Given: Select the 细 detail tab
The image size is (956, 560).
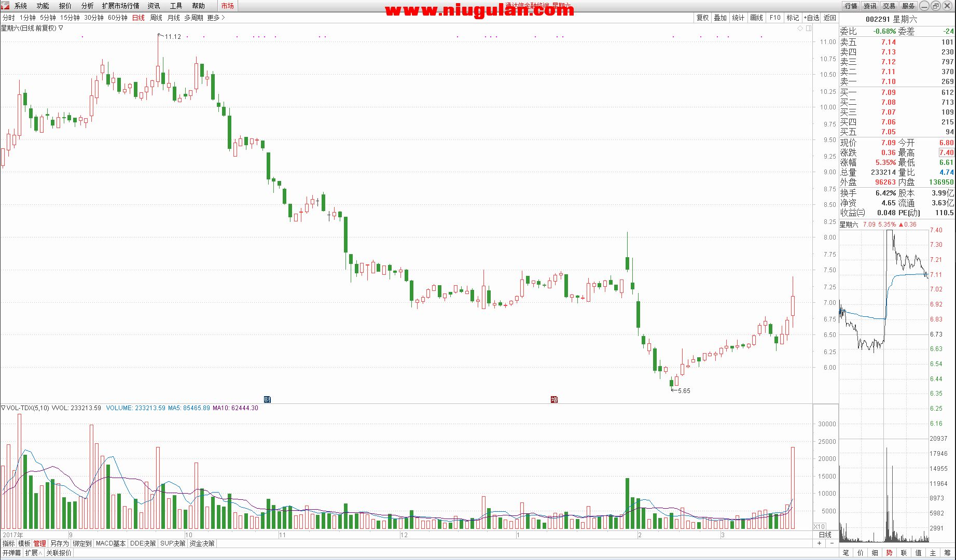Looking at the screenshot, I should click(x=875, y=553).
